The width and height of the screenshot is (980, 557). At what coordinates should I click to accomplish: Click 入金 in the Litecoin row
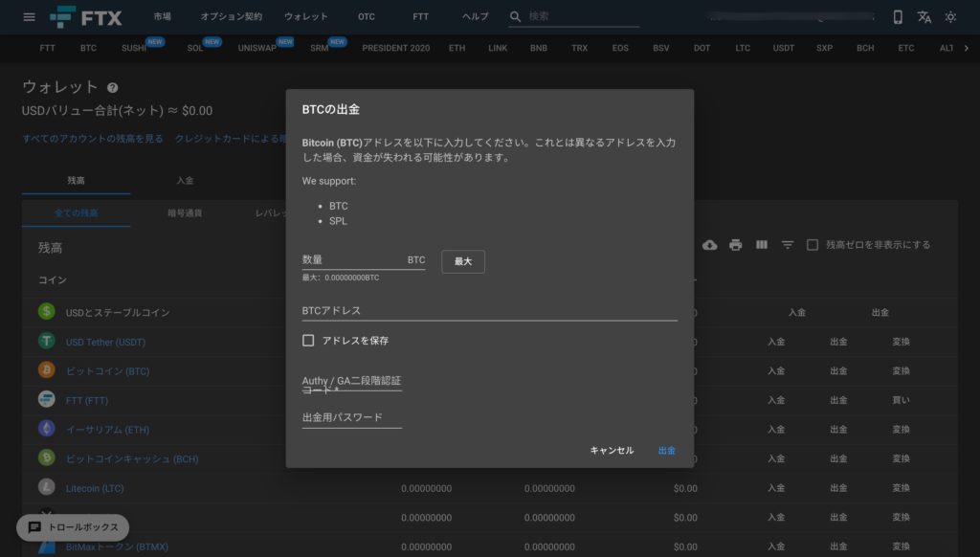[x=776, y=488]
